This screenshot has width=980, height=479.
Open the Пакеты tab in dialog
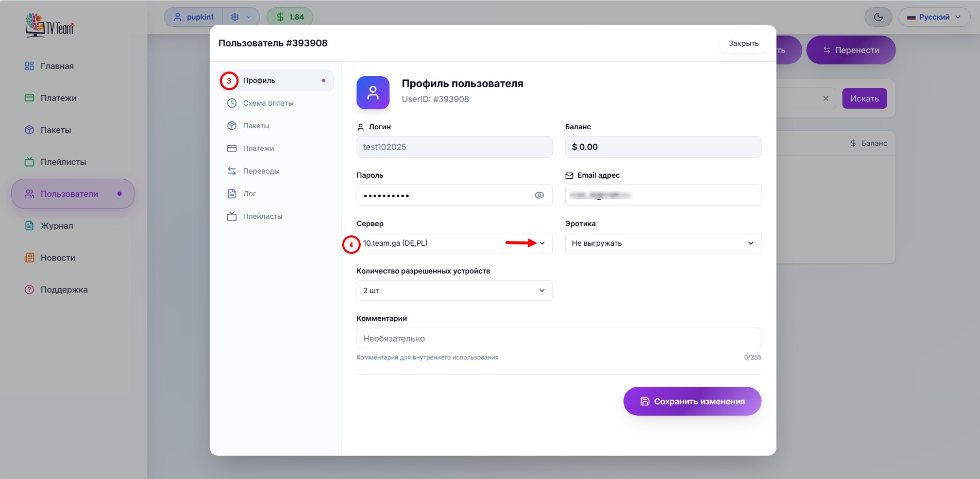pos(256,126)
